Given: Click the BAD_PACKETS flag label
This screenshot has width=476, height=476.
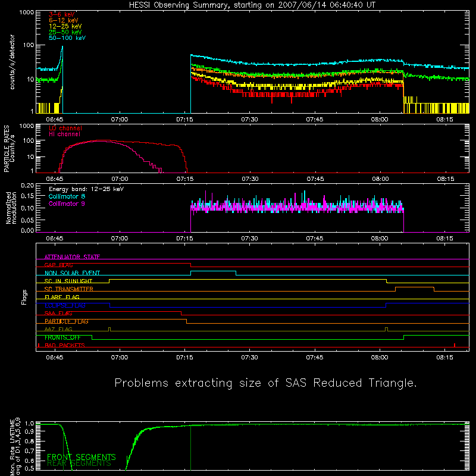Looking at the screenshot, I should click(x=65, y=346).
